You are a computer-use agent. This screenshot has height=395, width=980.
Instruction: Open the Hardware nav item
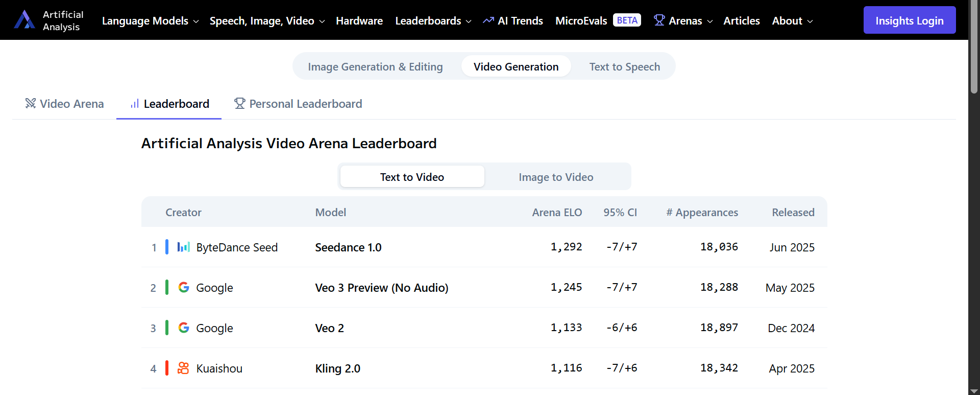359,21
